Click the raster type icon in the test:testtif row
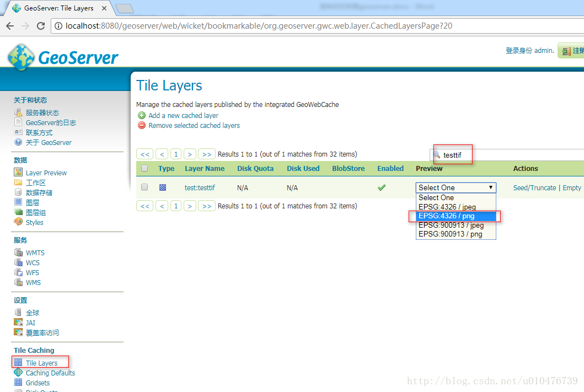This screenshot has width=584, height=392. point(163,187)
